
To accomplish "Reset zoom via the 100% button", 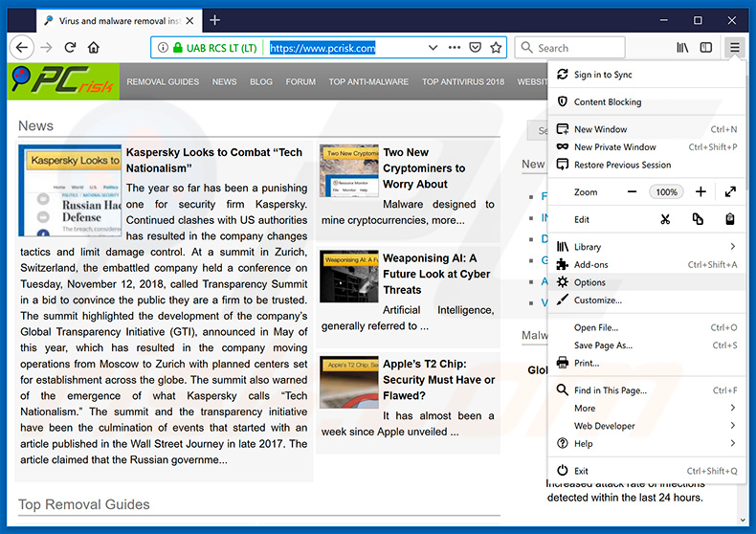I will click(666, 191).
